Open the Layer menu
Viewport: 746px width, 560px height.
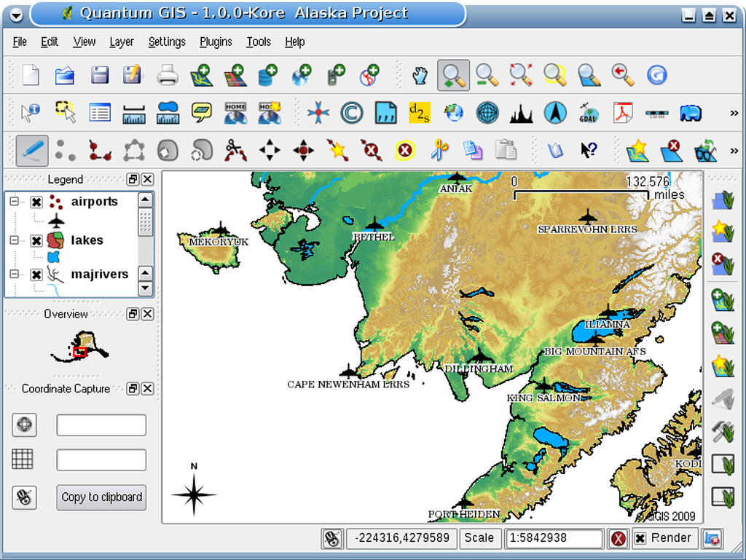coord(122,42)
